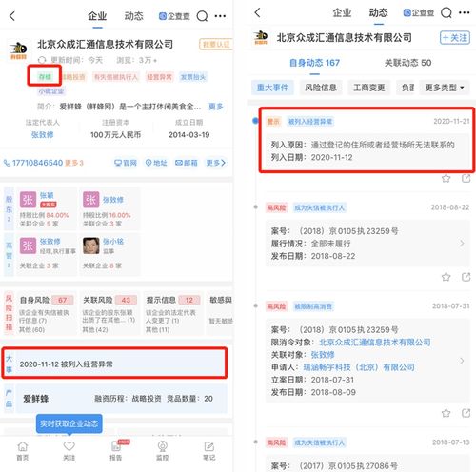Share the 2018-08-22 失信被执行人 entry

[466, 277]
